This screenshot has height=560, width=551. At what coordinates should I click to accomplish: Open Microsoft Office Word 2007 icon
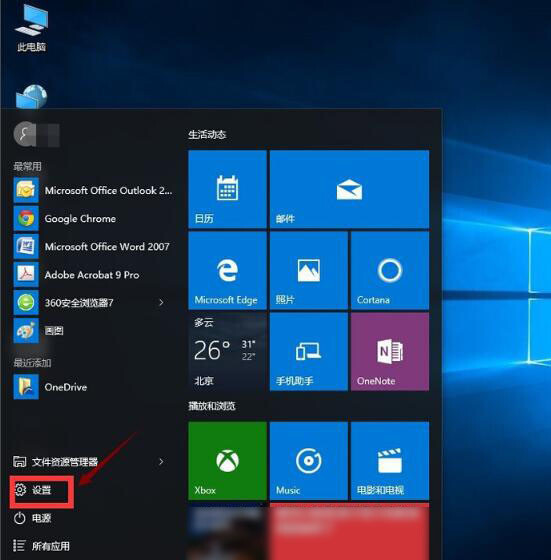click(x=26, y=246)
